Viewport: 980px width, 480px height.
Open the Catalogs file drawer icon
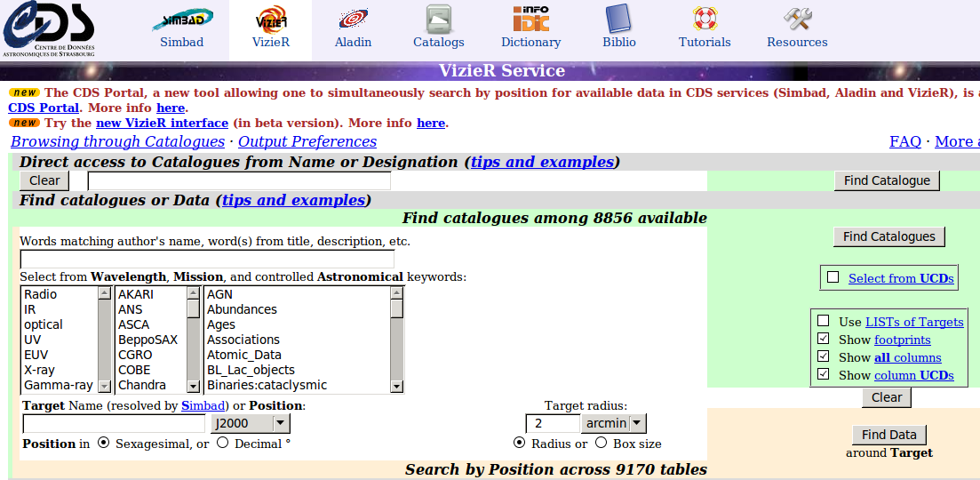(x=439, y=19)
